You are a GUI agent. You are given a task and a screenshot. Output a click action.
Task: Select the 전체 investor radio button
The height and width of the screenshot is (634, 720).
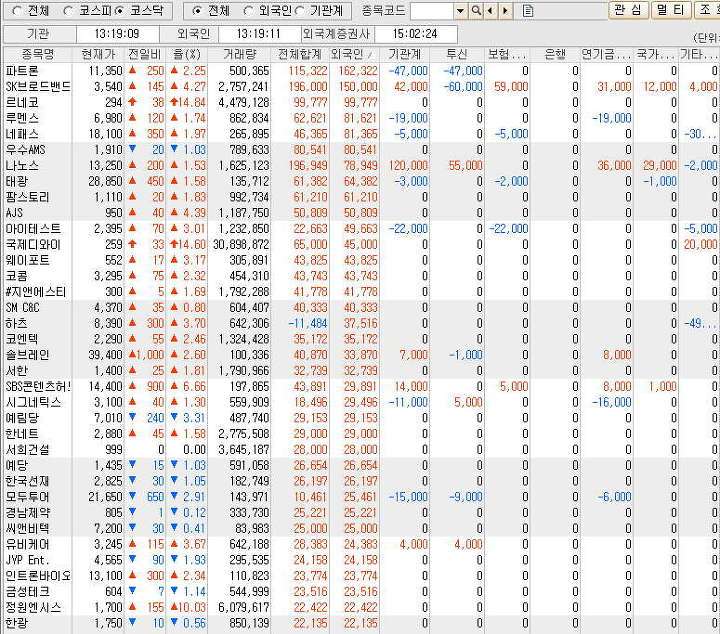tap(197, 11)
